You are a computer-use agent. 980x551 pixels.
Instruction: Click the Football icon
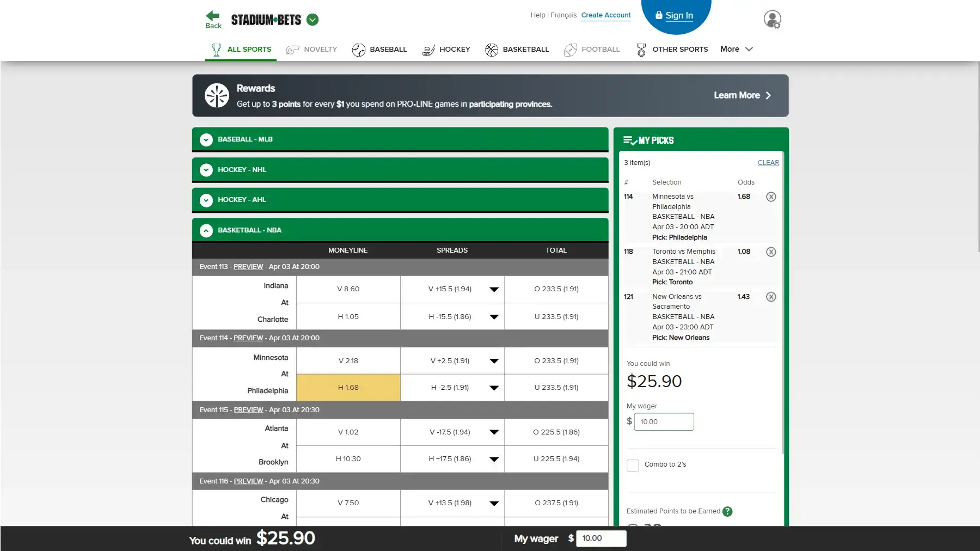click(571, 50)
